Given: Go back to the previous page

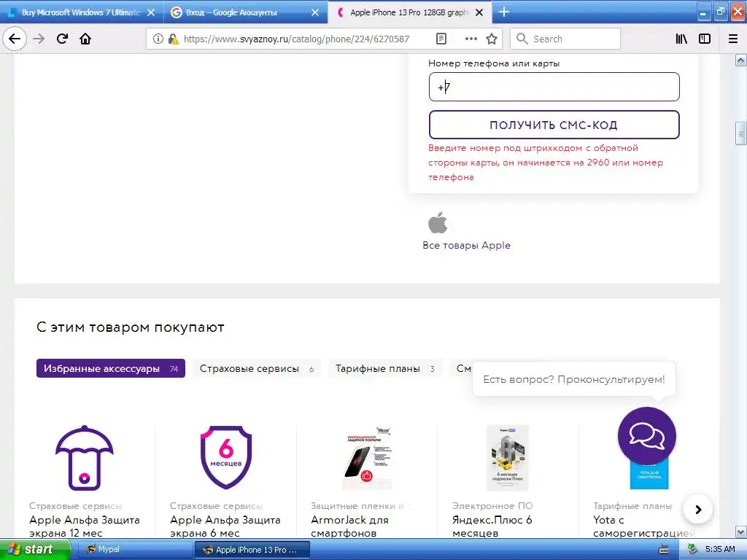Looking at the screenshot, I should [15, 39].
